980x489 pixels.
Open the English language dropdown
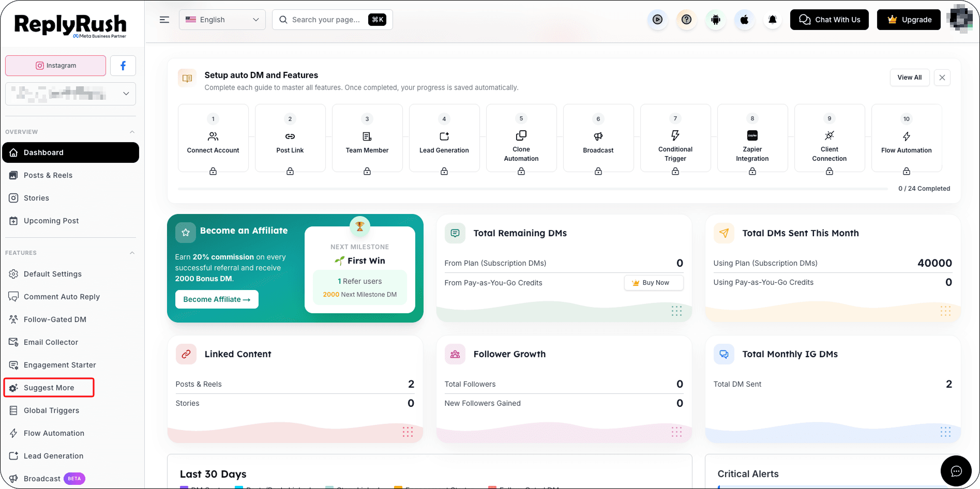tap(222, 20)
